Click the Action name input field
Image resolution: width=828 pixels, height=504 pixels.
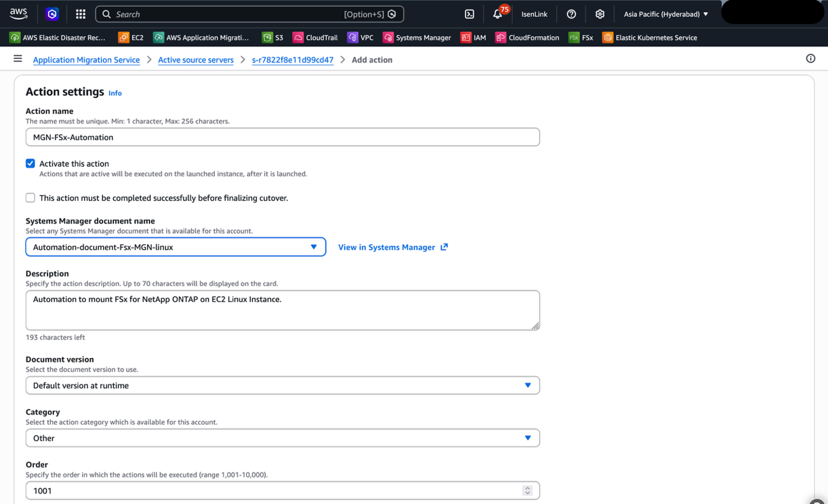283,137
